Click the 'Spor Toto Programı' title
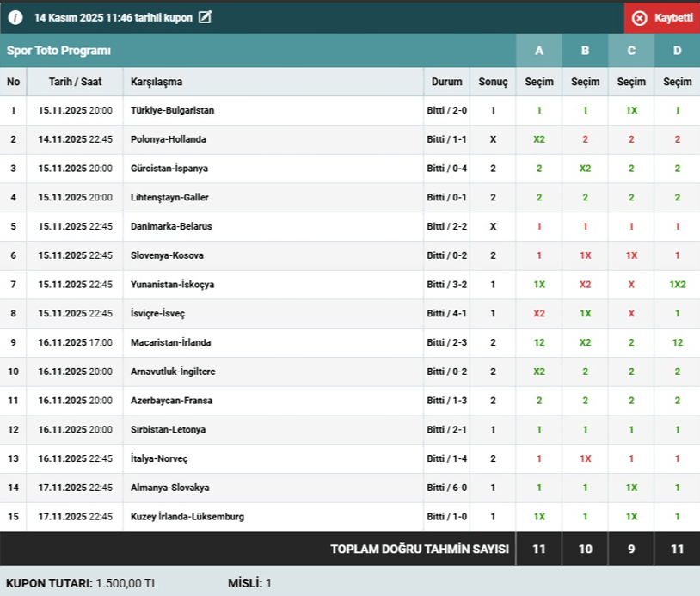Screen dimensions: 700x596 (x=59, y=51)
